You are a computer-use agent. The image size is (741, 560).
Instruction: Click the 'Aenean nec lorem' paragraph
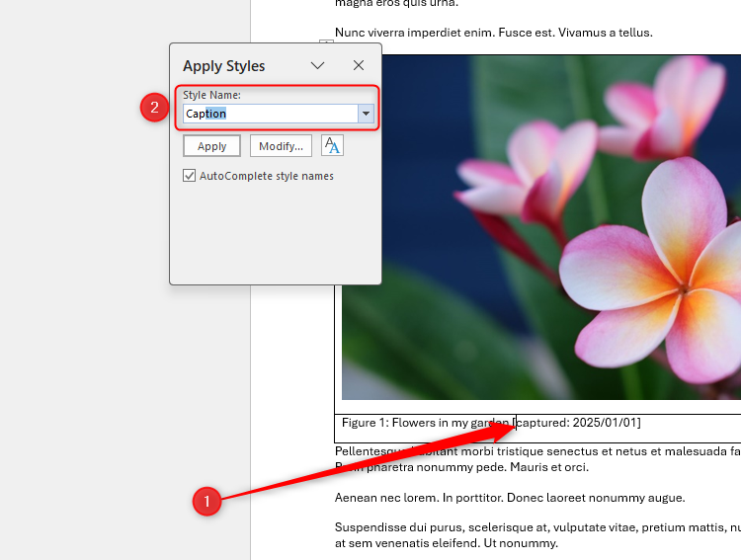(509, 498)
